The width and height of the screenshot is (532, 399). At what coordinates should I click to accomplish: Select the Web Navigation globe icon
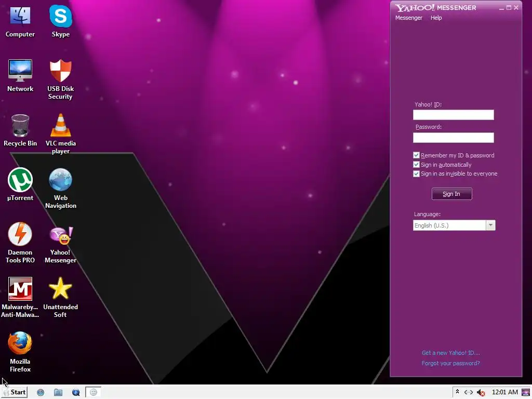pos(61,188)
